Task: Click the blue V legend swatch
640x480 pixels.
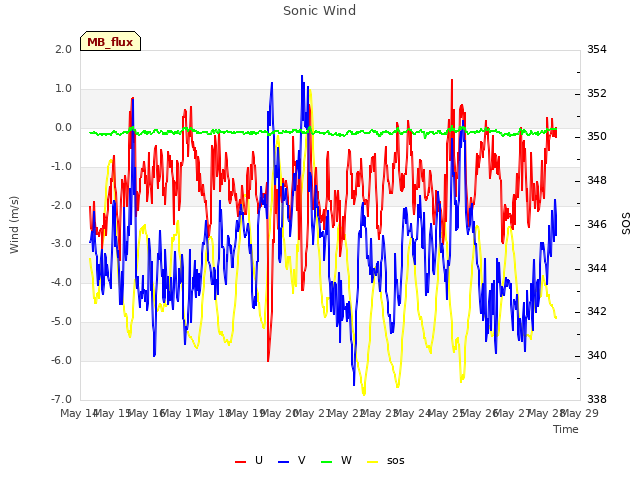Action: pyautogui.click(x=283, y=461)
